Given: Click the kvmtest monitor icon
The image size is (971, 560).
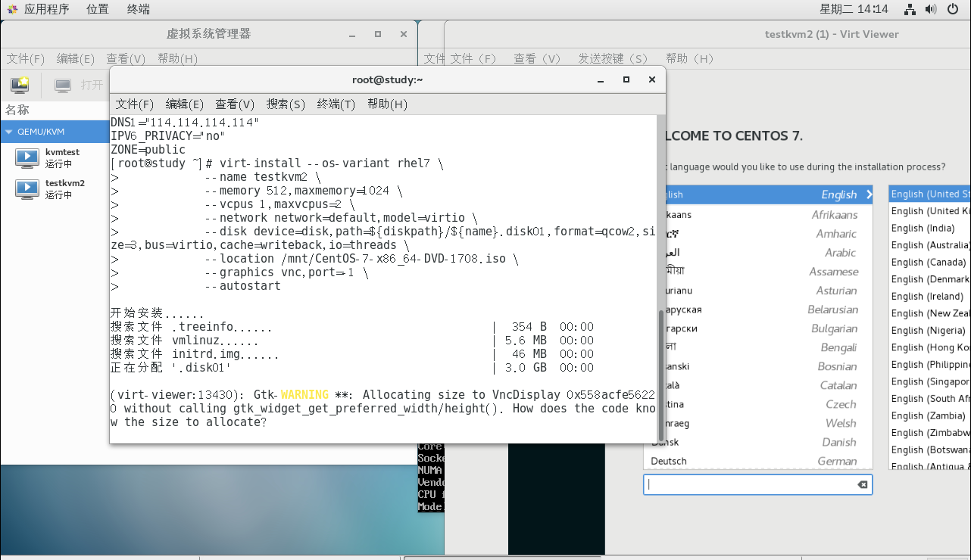Looking at the screenshot, I should pos(27,157).
